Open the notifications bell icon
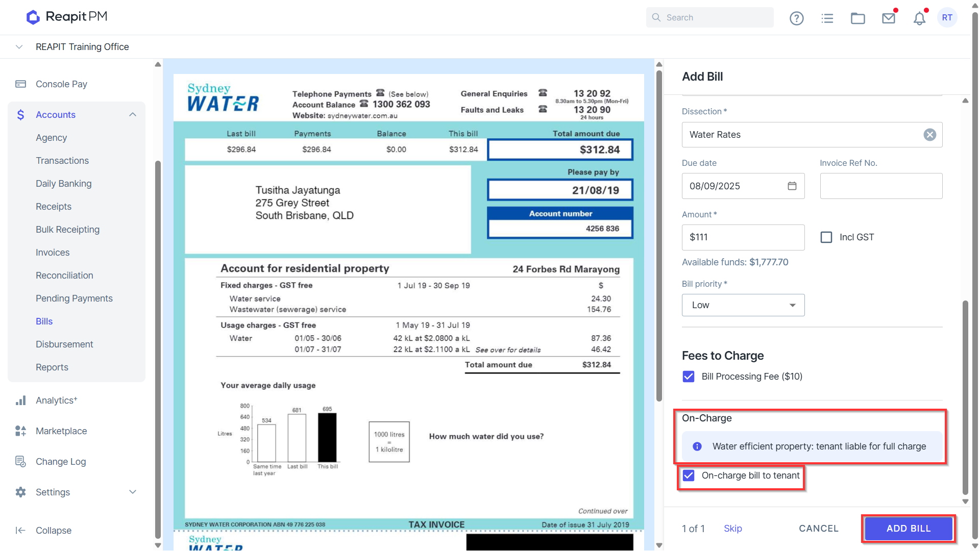 (x=919, y=18)
